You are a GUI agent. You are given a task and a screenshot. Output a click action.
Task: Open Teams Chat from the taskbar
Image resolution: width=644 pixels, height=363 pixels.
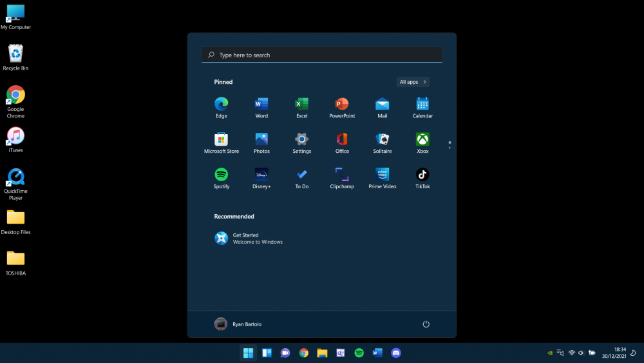285,353
